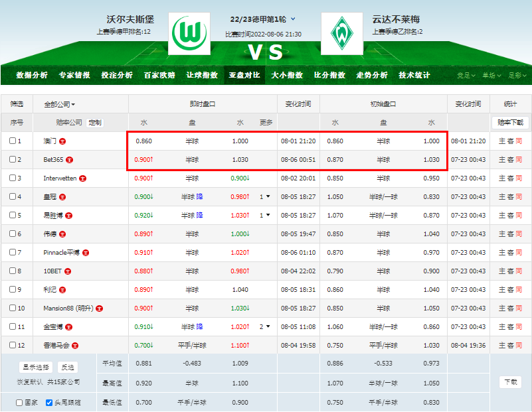Switch to 专家情报 tab

pyautogui.click(x=74, y=75)
